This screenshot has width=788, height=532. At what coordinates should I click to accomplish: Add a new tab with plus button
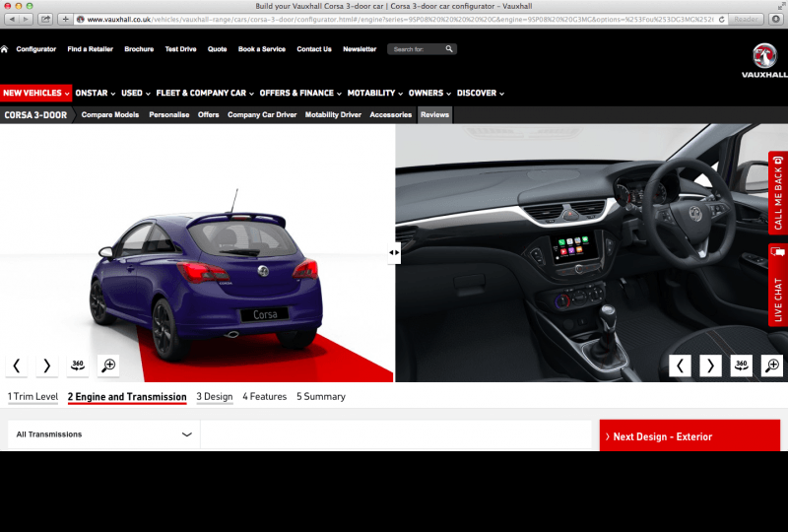[65, 19]
